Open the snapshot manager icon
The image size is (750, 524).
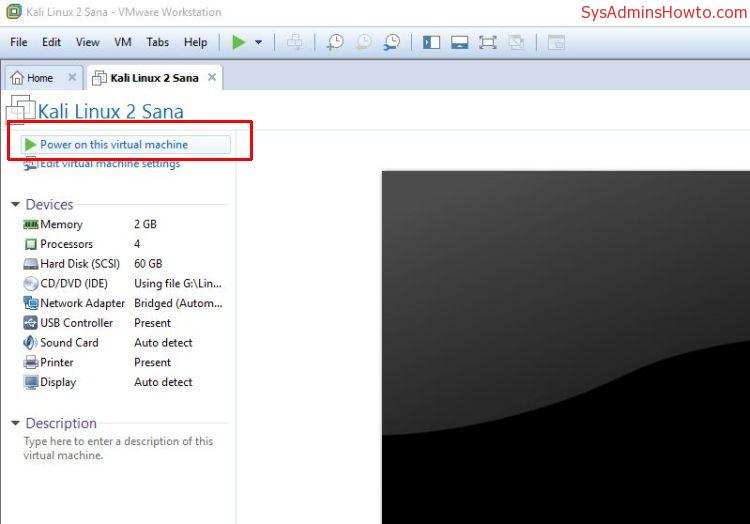[x=392, y=42]
